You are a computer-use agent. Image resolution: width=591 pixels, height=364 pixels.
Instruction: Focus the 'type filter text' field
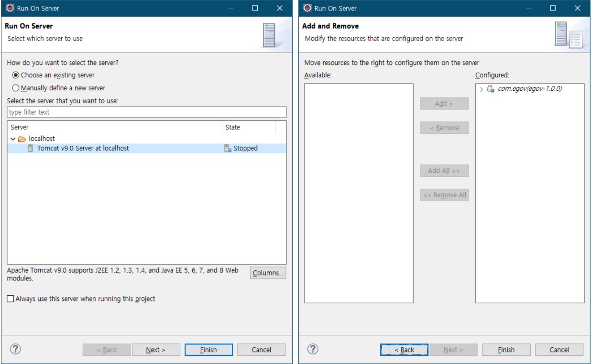coord(147,112)
